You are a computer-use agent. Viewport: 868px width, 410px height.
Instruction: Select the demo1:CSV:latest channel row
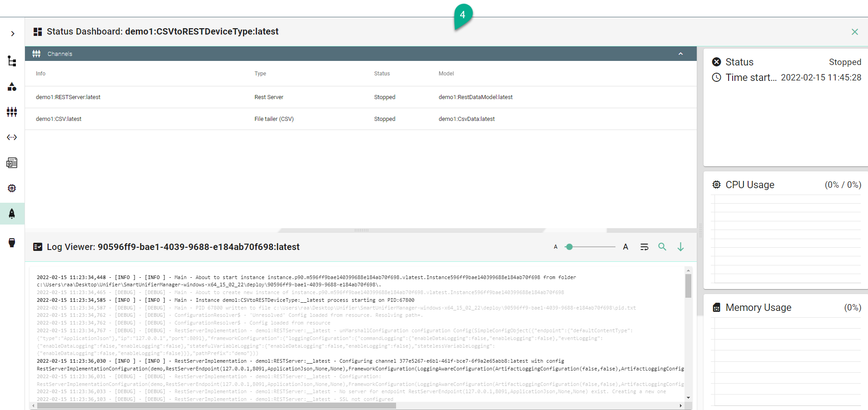(x=59, y=119)
